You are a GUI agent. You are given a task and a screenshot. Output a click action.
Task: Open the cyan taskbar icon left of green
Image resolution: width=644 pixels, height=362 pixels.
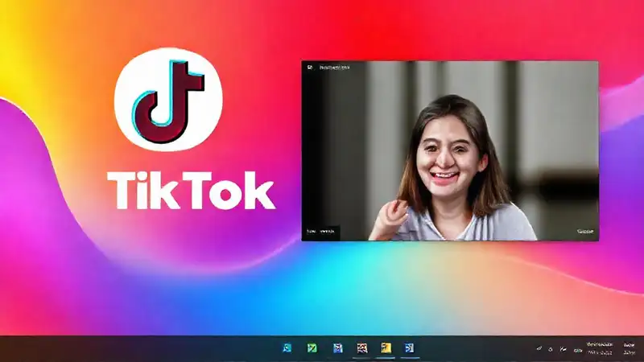pos(287,348)
